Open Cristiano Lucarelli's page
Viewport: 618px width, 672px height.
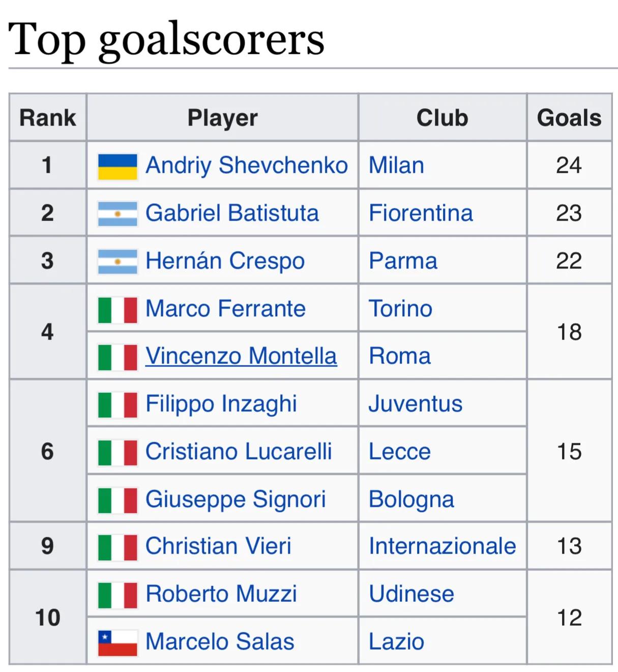[x=239, y=451]
